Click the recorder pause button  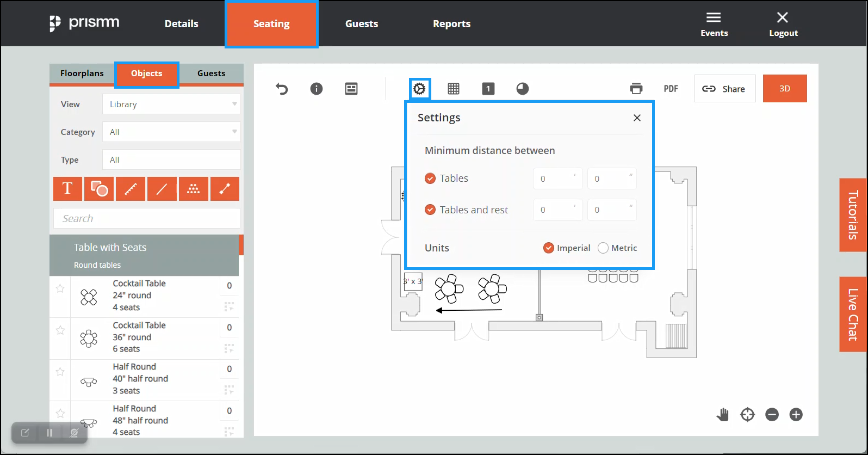(49, 433)
